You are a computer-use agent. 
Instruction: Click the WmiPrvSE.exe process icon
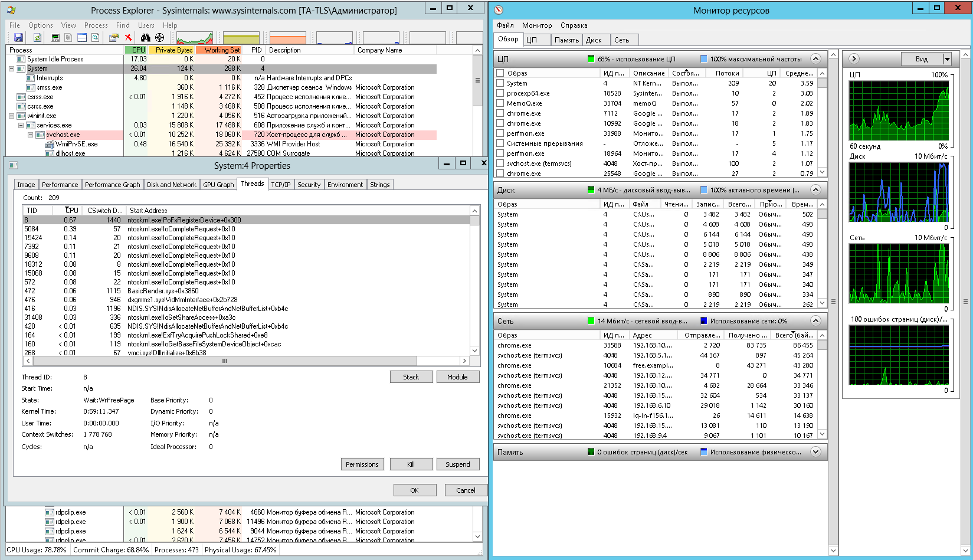(50, 144)
